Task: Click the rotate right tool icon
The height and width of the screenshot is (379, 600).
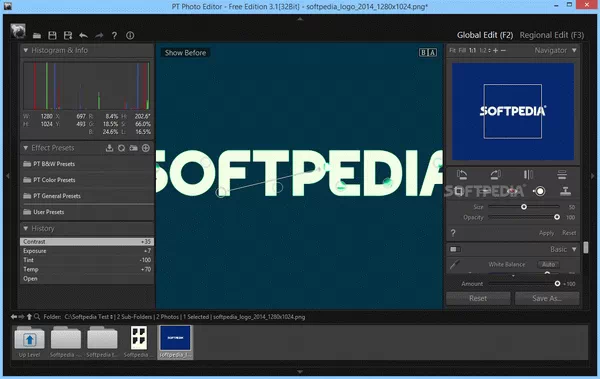Action: pyautogui.click(x=496, y=175)
